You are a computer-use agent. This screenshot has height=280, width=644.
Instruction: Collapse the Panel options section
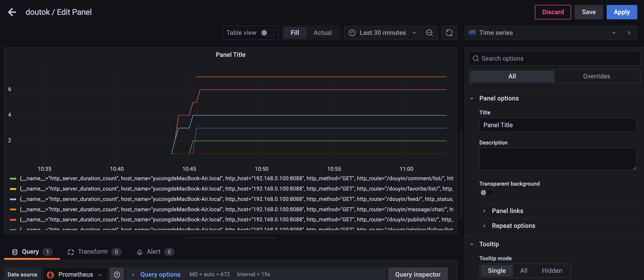(x=499, y=98)
